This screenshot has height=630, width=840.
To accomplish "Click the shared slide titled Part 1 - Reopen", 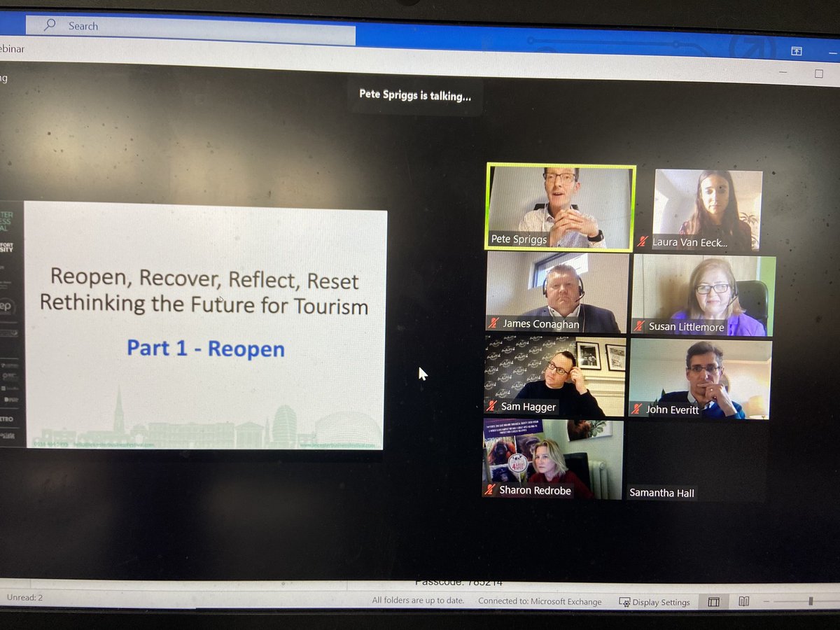I will pyautogui.click(x=204, y=325).
